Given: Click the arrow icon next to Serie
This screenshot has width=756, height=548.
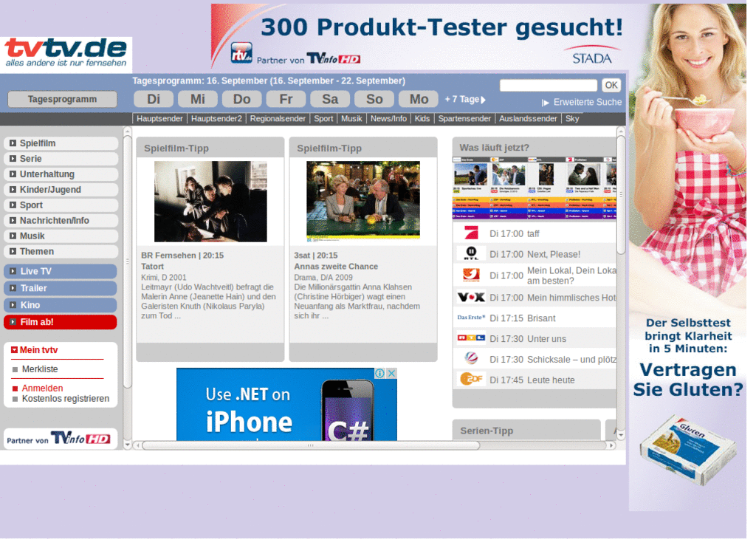Looking at the screenshot, I should point(13,159).
